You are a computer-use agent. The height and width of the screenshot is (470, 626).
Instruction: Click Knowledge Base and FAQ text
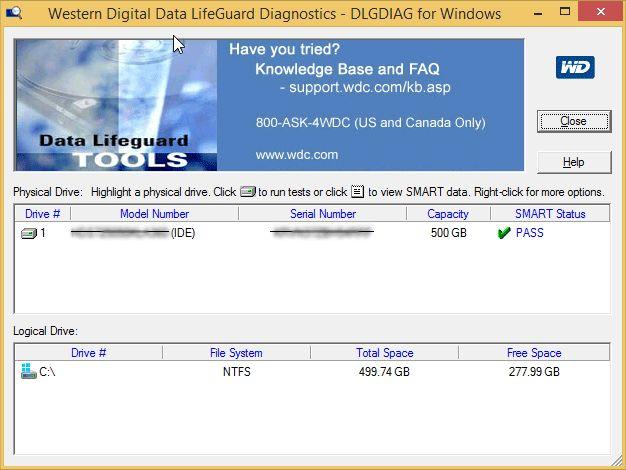pyautogui.click(x=347, y=69)
